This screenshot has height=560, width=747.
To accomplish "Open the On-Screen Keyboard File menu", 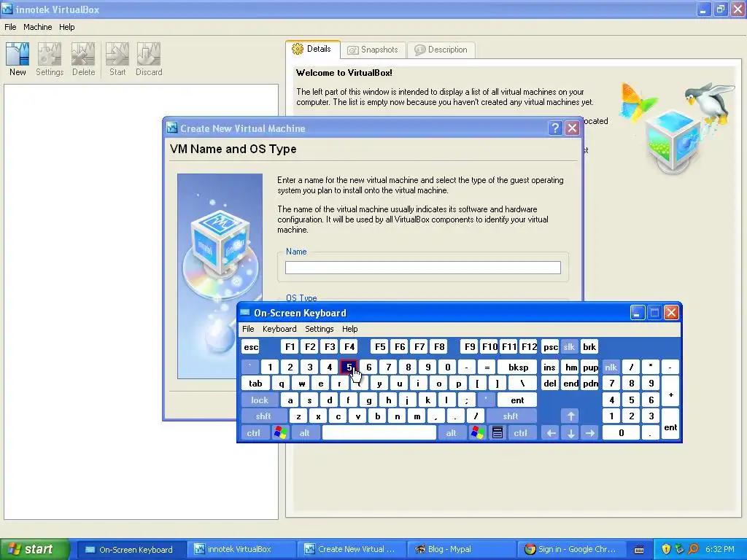I will point(248,329).
